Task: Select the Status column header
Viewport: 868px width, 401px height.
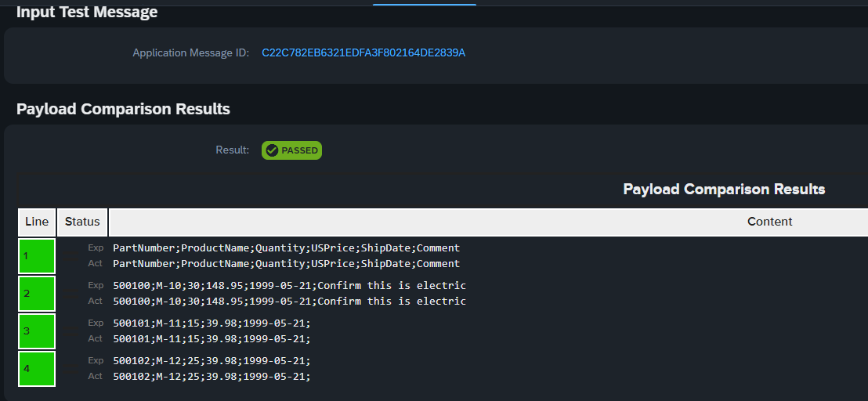Action: [82, 222]
